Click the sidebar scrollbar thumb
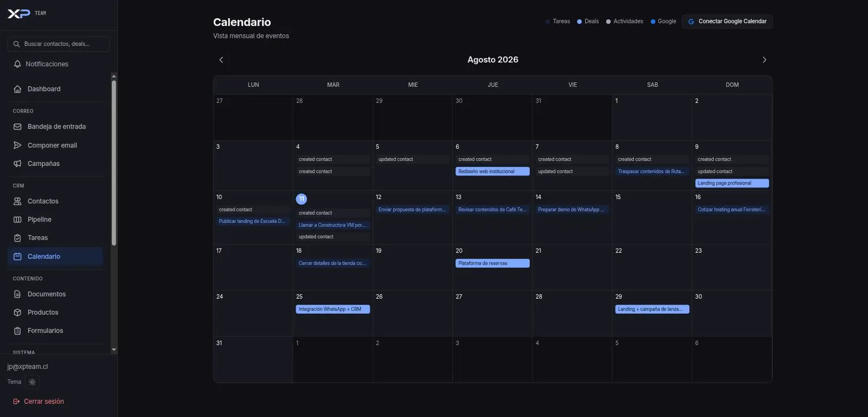This screenshot has height=417, width=868. (114, 163)
